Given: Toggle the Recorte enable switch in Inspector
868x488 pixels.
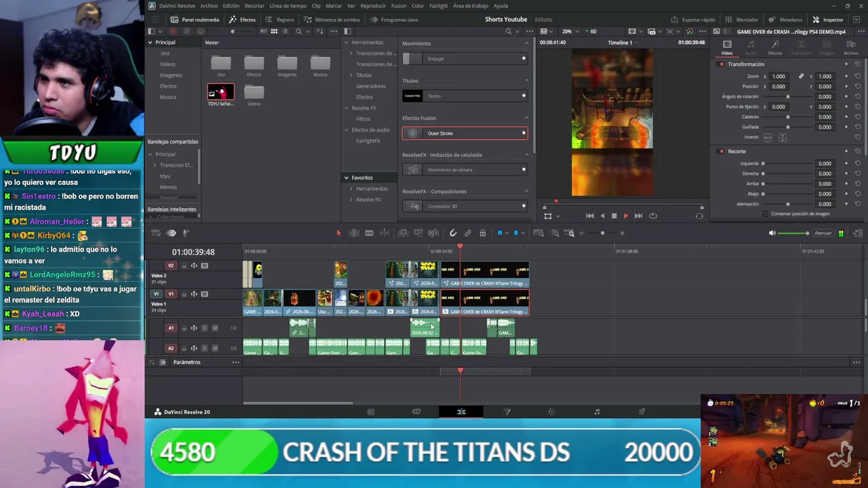Looking at the screenshot, I should pos(722,151).
